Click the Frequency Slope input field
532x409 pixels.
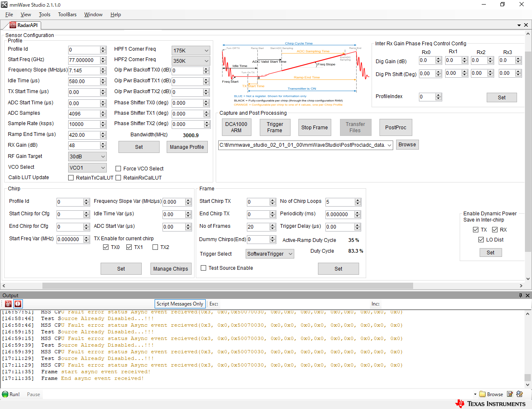pos(84,71)
